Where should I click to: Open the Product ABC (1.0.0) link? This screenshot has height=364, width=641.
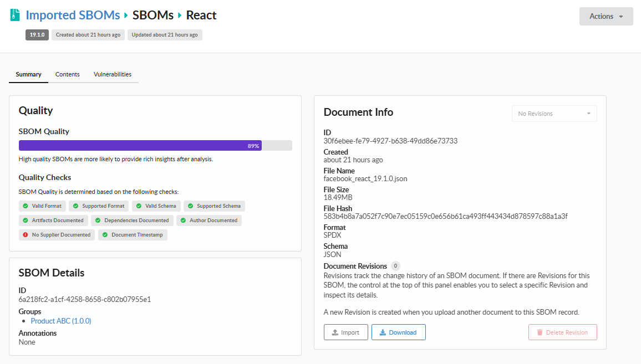pos(61,320)
